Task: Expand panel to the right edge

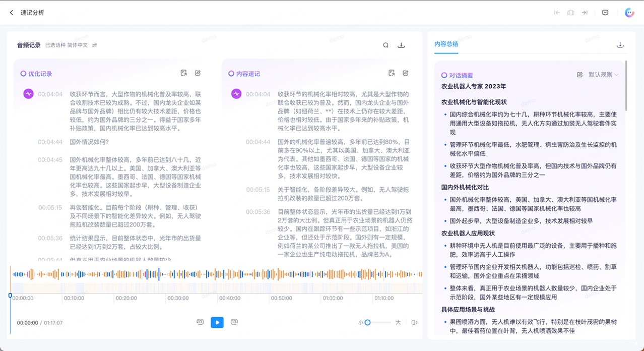Action: [585, 13]
